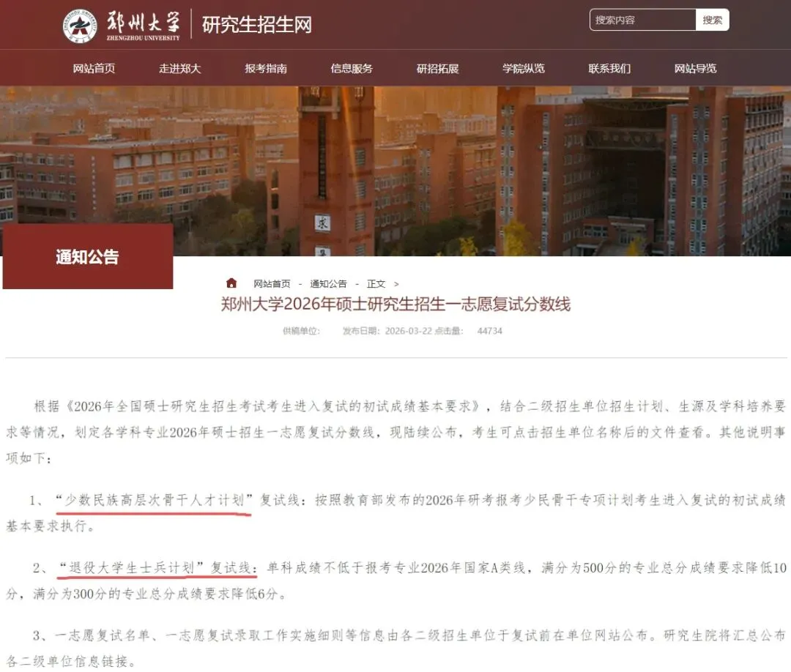Click the 通知公告 breadcrumb link
Screen dimensions: 791x672
[x=328, y=284]
